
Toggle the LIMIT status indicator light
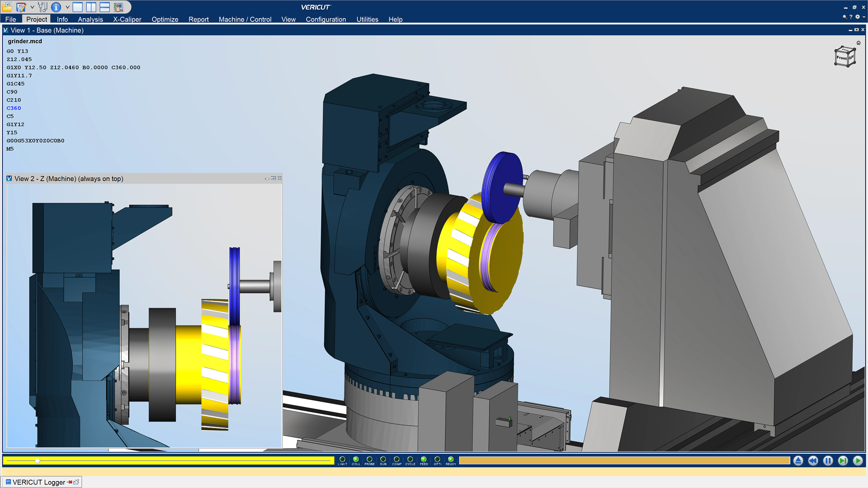[342, 460]
